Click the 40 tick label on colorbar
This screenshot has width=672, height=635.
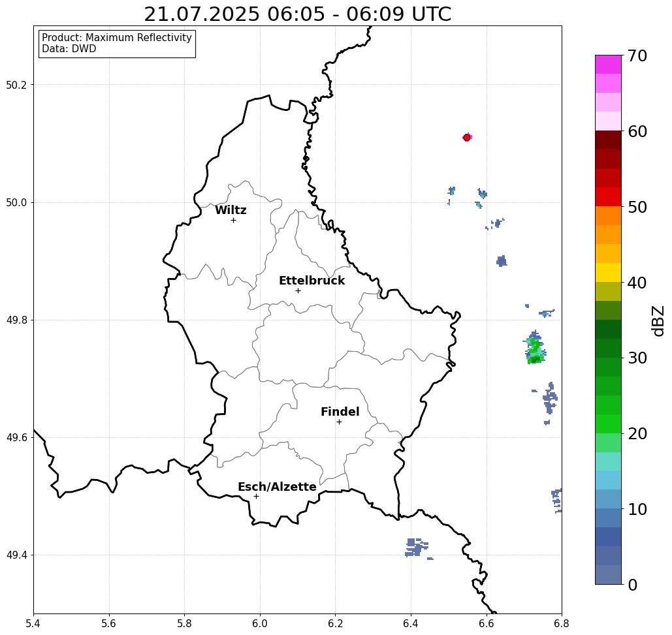click(637, 283)
